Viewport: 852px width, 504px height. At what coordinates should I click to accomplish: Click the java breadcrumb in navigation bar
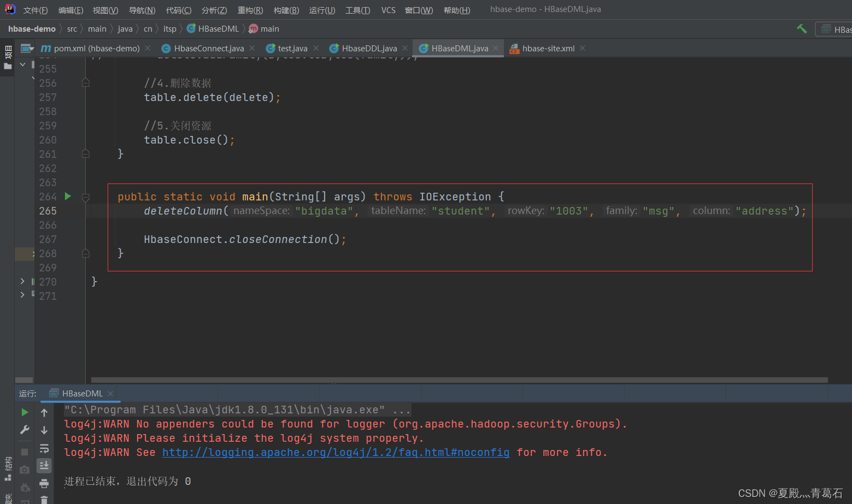(125, 29)
